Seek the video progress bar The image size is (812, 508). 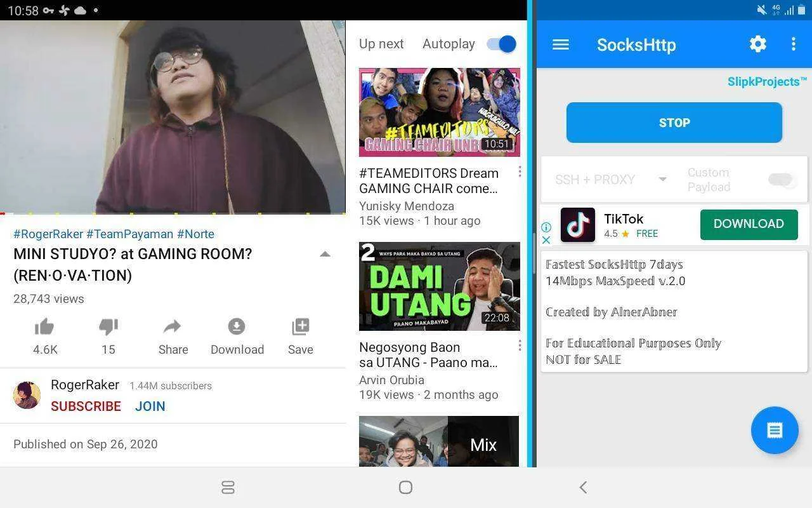(x=173, y=213)
